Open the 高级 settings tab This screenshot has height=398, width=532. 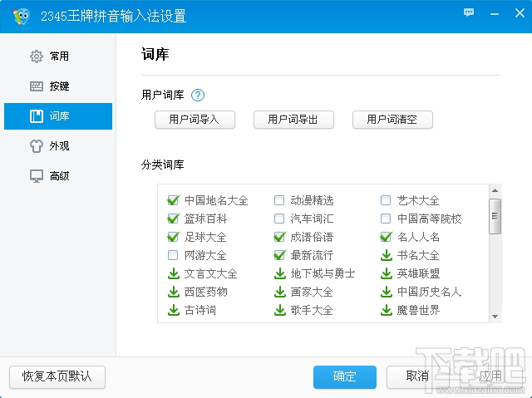(x=58, y=176)
